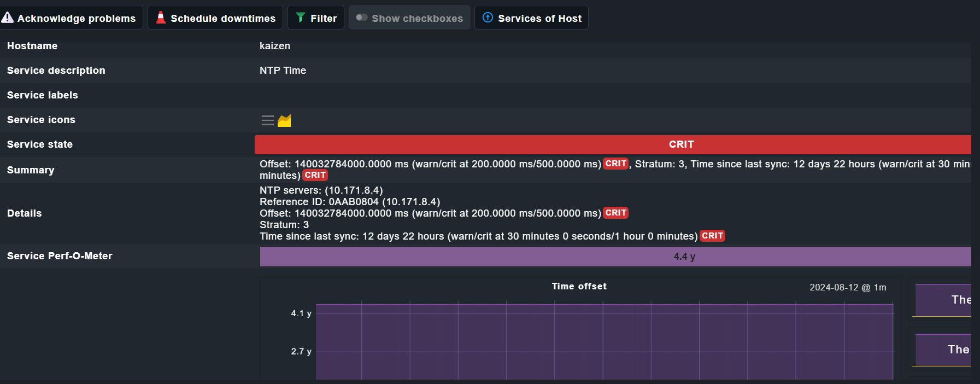Click the 2024-08-12 @ 1m graph timestamp
980x384 pixels.
coord(847,288)
